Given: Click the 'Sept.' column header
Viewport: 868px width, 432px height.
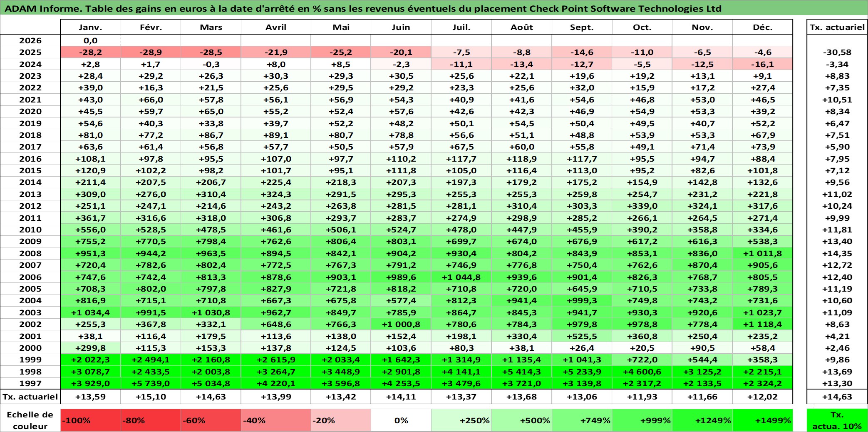Looking at the screenshot, I should (x=582, y=27).
